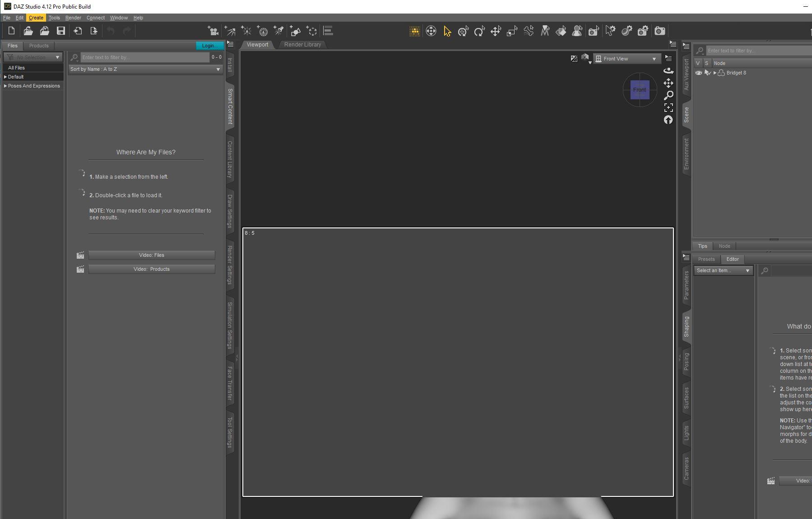Expand Poses And Expressions category

click(x=5, y=86)
